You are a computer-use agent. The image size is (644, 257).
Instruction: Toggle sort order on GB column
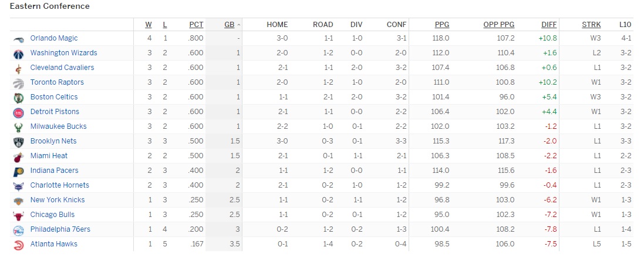coord(229,25)
